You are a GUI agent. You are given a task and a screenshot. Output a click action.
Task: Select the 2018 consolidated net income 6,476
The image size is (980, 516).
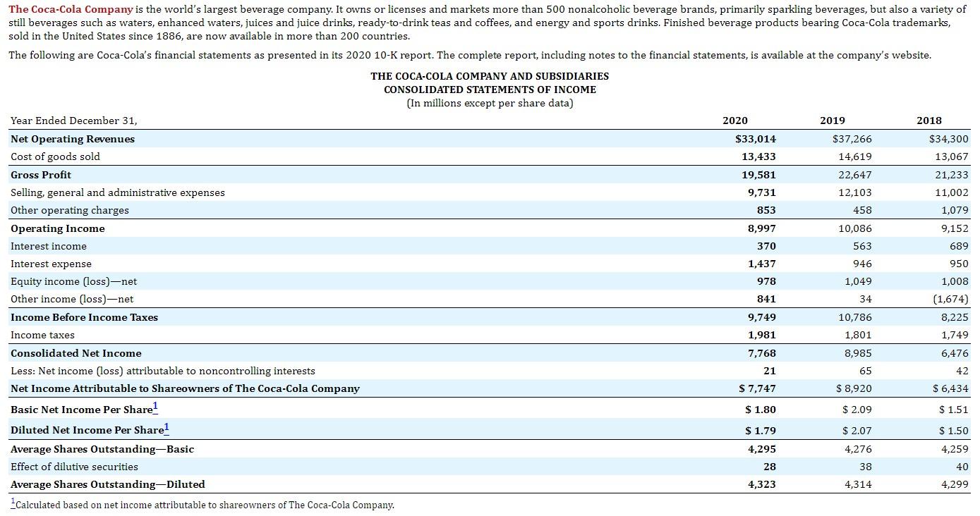955,353
